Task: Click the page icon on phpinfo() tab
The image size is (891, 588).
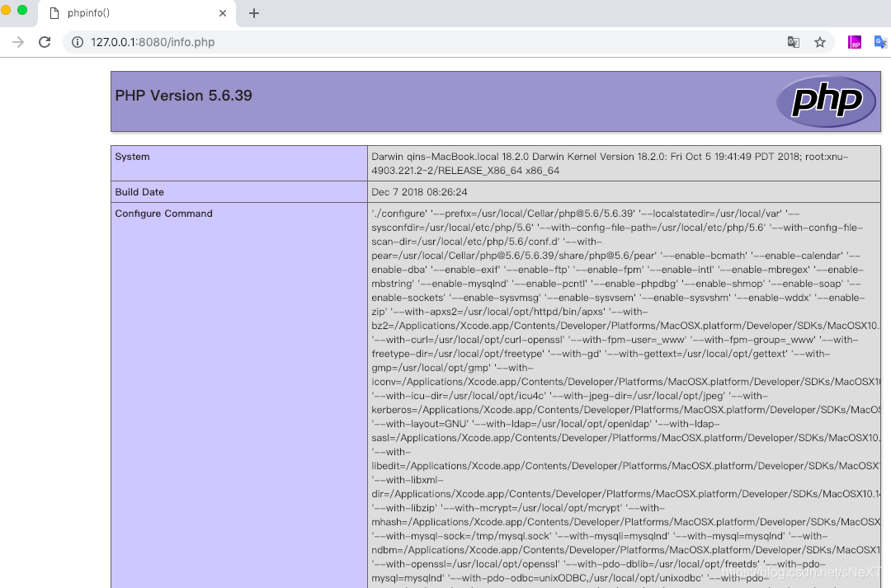Action: [x=54, y=13]
